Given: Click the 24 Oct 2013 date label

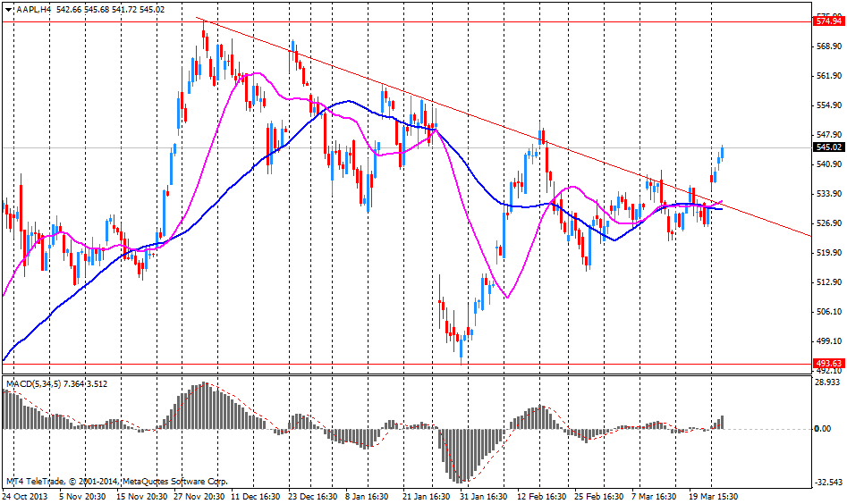Looking at the screenshot, I should 25,496.
